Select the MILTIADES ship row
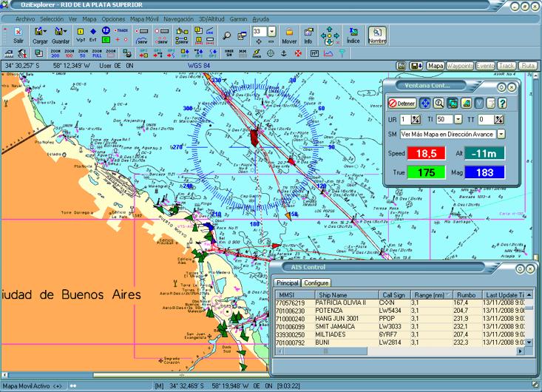This screenshot has height=392, width=542. (x=400, y=334)
